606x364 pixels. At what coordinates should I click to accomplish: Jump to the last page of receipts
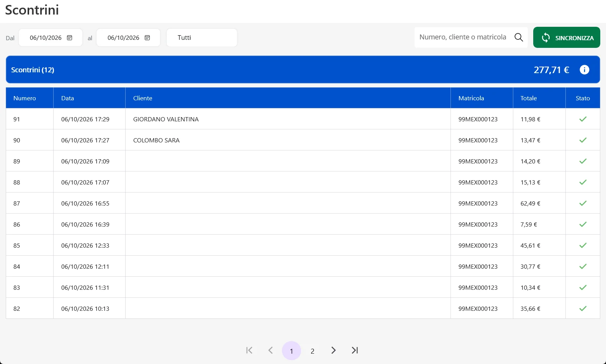[x=355, y=350]
